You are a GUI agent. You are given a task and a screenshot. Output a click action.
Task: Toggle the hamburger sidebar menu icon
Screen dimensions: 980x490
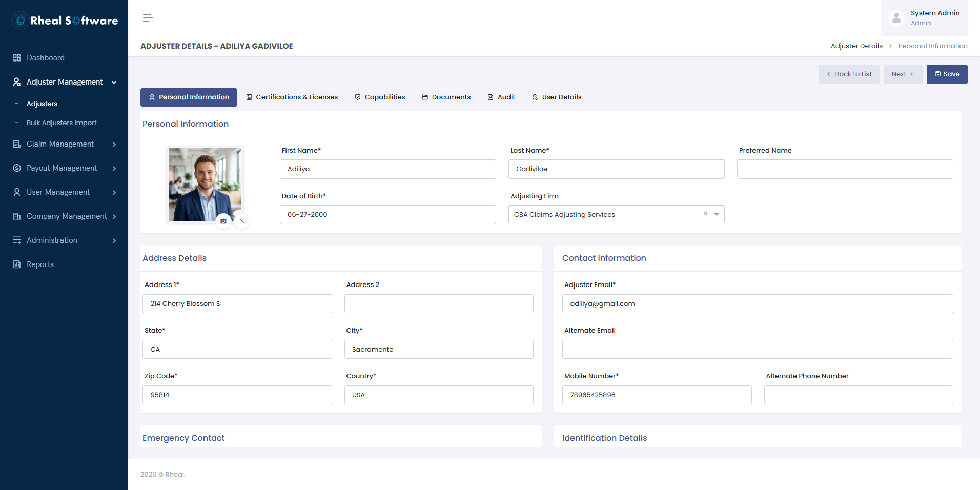pos(148,18)
